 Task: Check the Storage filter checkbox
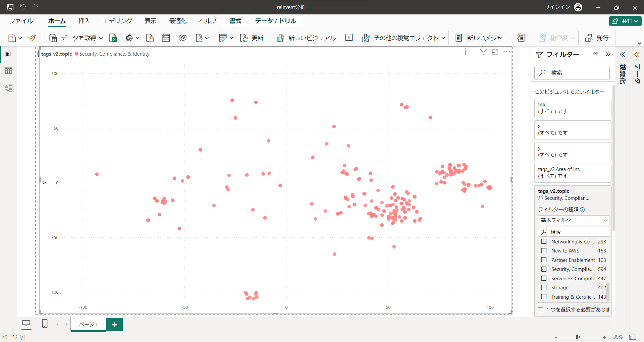(x=544, y=288)
